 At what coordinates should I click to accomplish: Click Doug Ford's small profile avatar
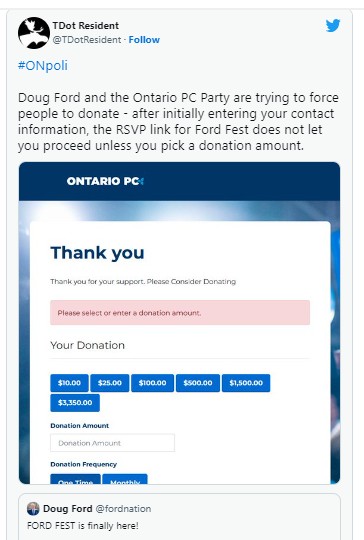tap(33, 508)
